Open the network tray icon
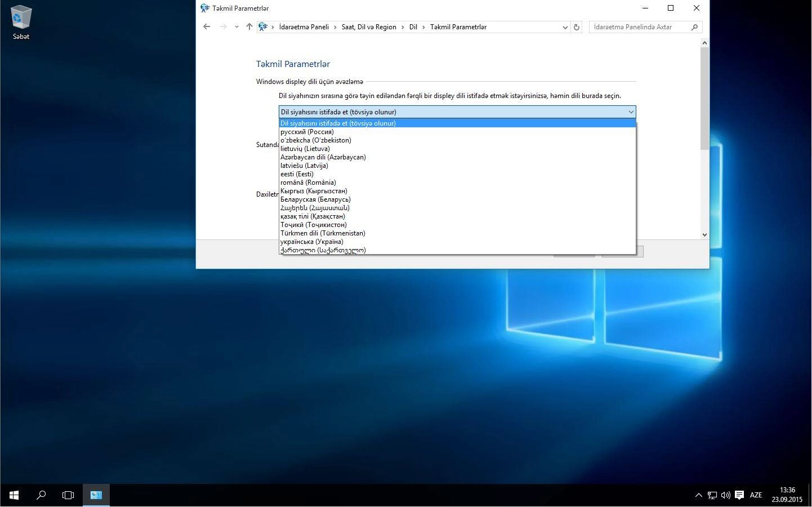The height and width of the screenshot is (507, 812). (x=712, y=495)
